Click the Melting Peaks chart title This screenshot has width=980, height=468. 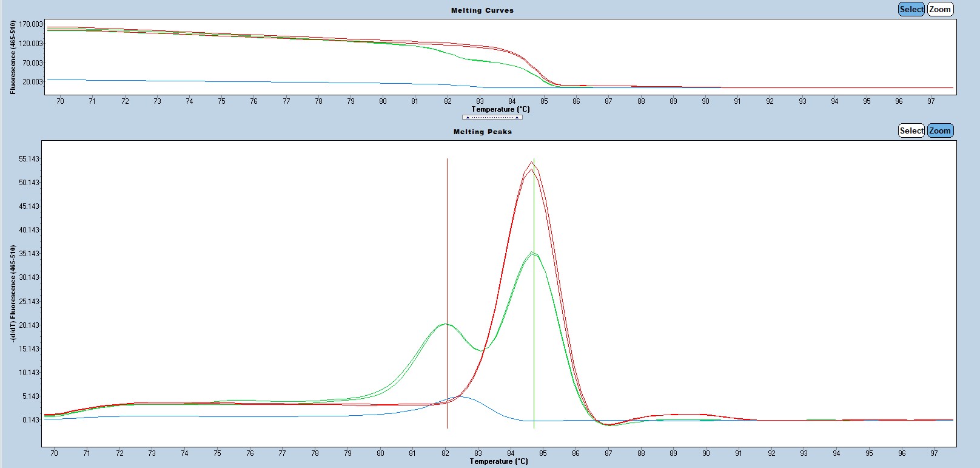coord(482,132)
